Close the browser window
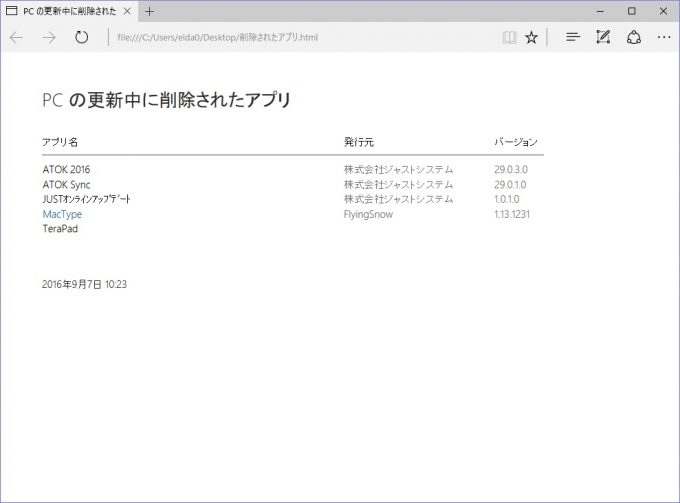This screenshot has width=680, height=503. [x=664, y=11]
